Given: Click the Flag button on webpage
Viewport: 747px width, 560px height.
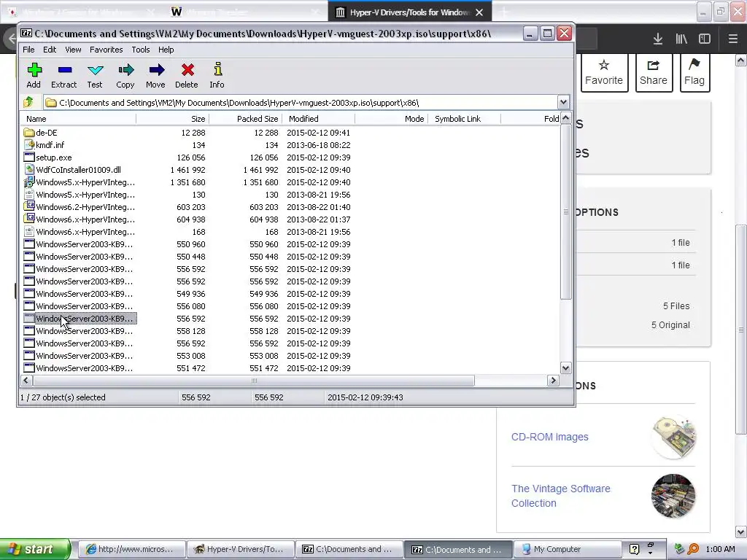Looking at the screenshot, I should click(x=694, y=72).
